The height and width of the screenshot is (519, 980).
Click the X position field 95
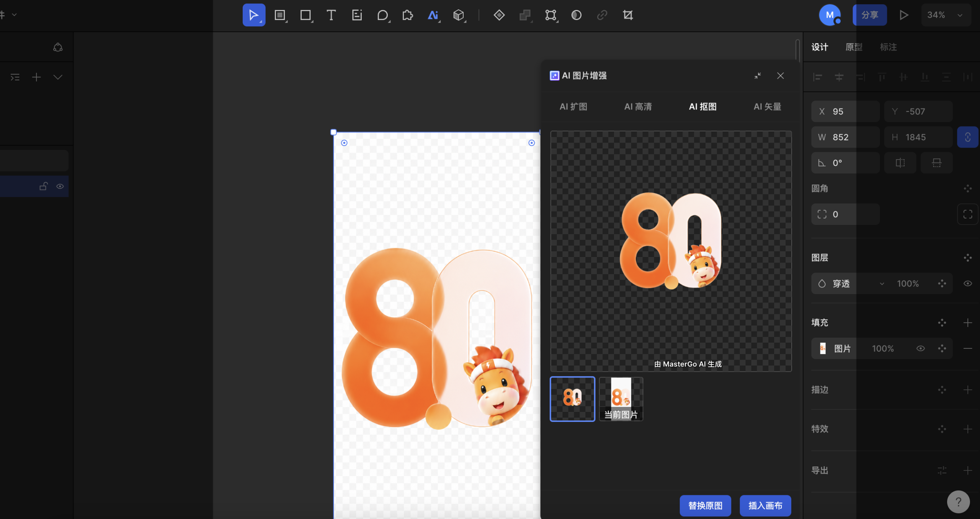tap(845, 111)
